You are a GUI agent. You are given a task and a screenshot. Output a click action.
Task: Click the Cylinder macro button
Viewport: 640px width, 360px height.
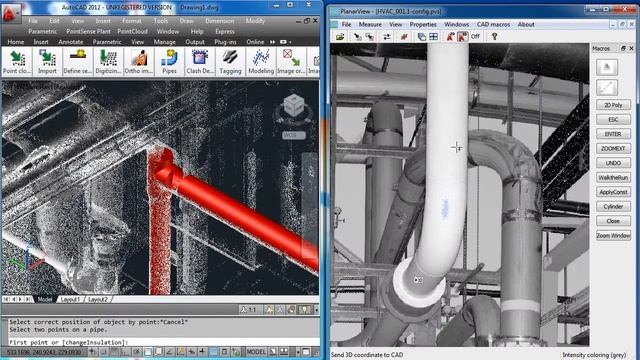pos(613,207)
